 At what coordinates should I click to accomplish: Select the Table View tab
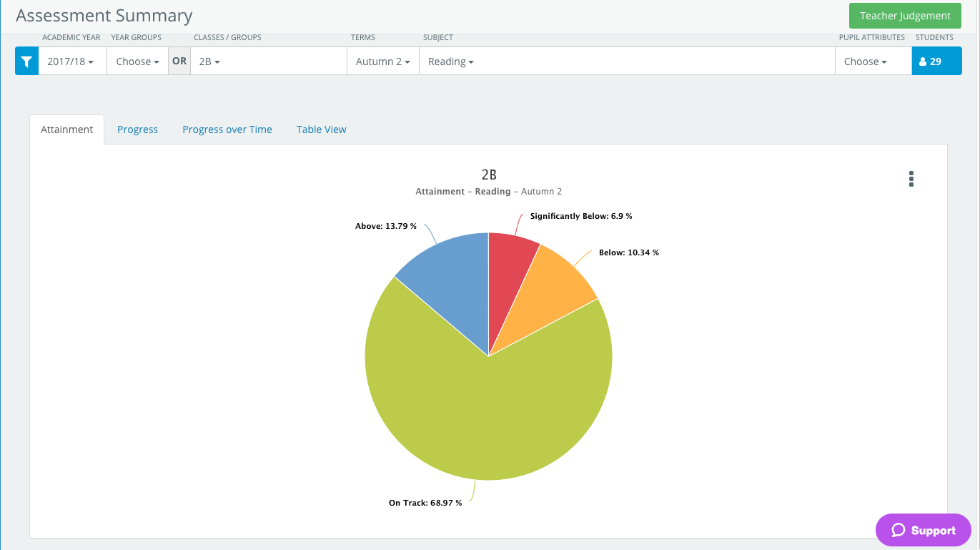(x=321, y=129)
